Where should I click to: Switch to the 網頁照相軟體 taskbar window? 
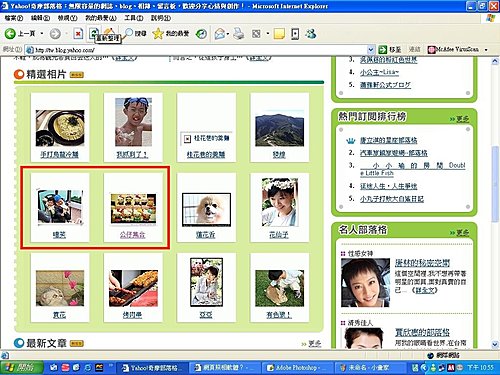[224, 368]
